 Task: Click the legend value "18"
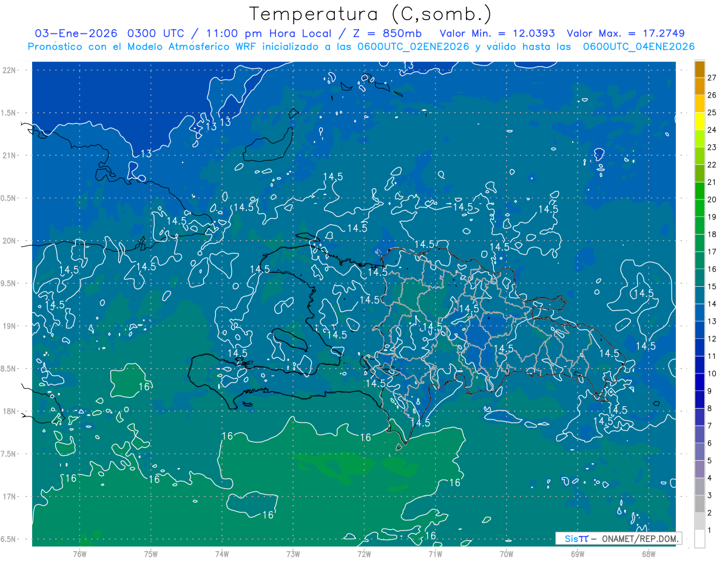point(712,235)
